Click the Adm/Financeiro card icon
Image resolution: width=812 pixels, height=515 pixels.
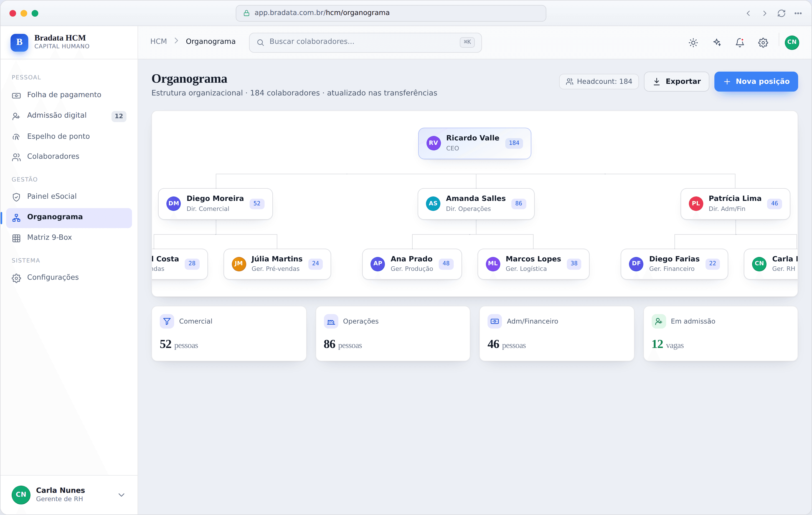tap(495, 322)
